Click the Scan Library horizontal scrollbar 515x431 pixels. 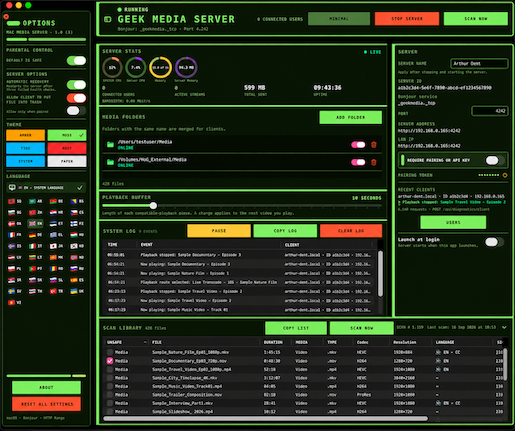click(265, 418)
